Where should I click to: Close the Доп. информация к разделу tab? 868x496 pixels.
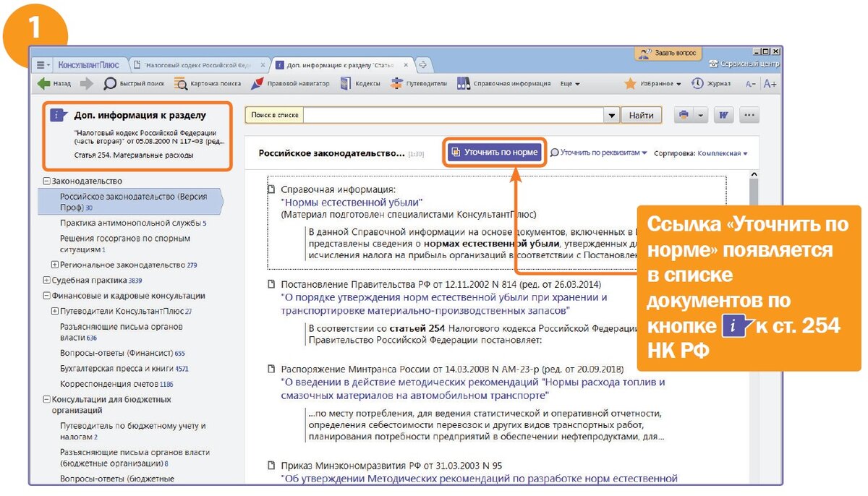pos(406,65)
